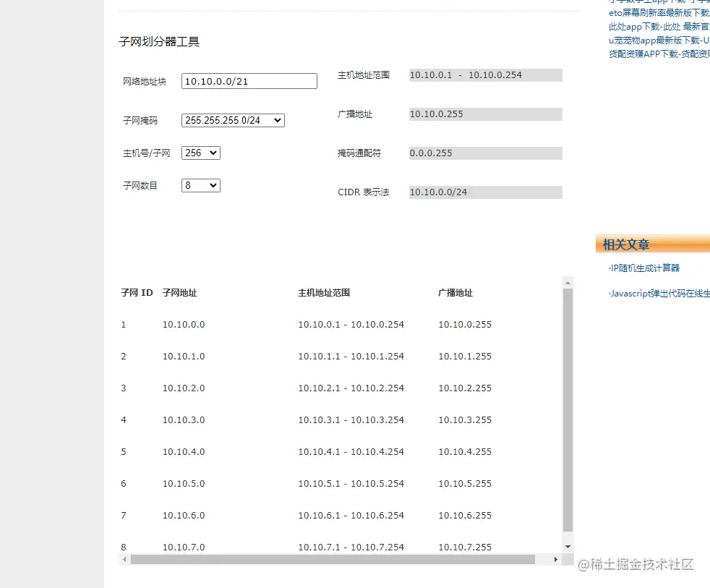The height and width of the screenshot is (588, 710).
Task: Click subnet address 10.10.2.0
Action: tap(184, 388)
